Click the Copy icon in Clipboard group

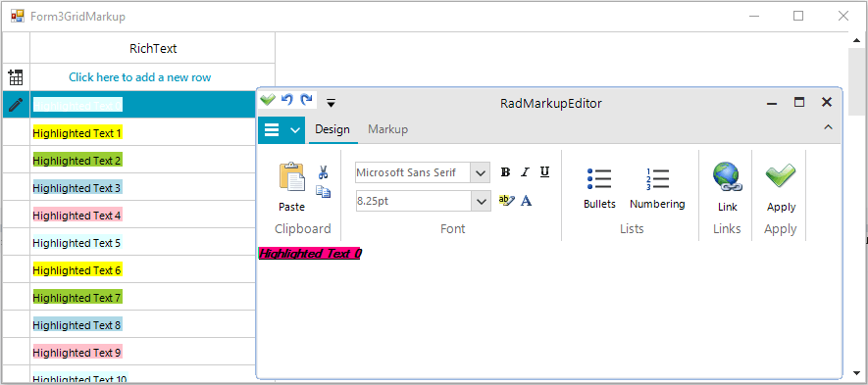(324, 191)
